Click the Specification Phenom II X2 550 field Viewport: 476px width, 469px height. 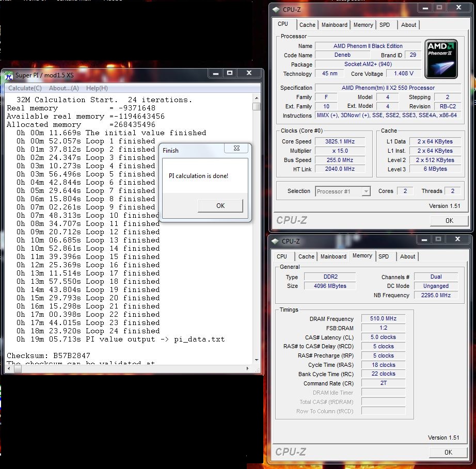tap(388, 88)
